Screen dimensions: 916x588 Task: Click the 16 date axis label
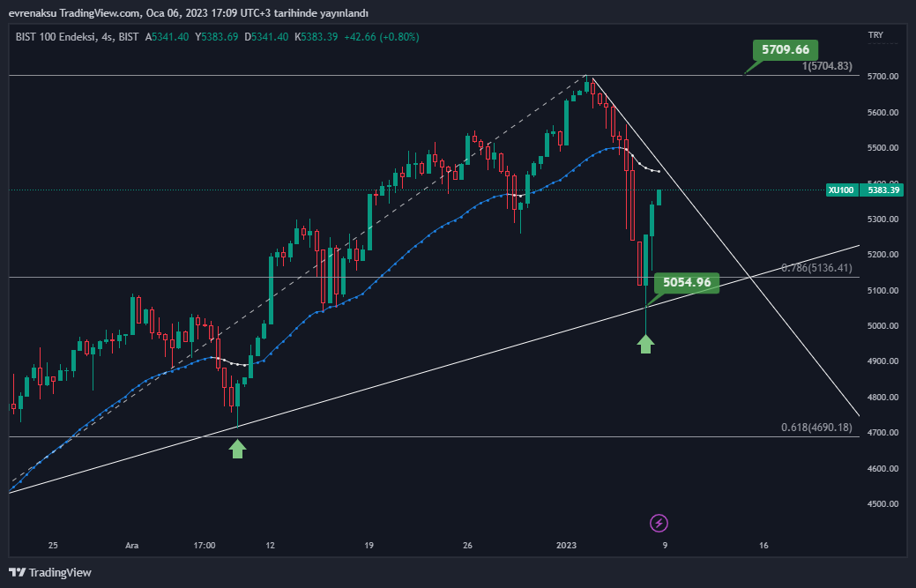click(x=763, y=546)
